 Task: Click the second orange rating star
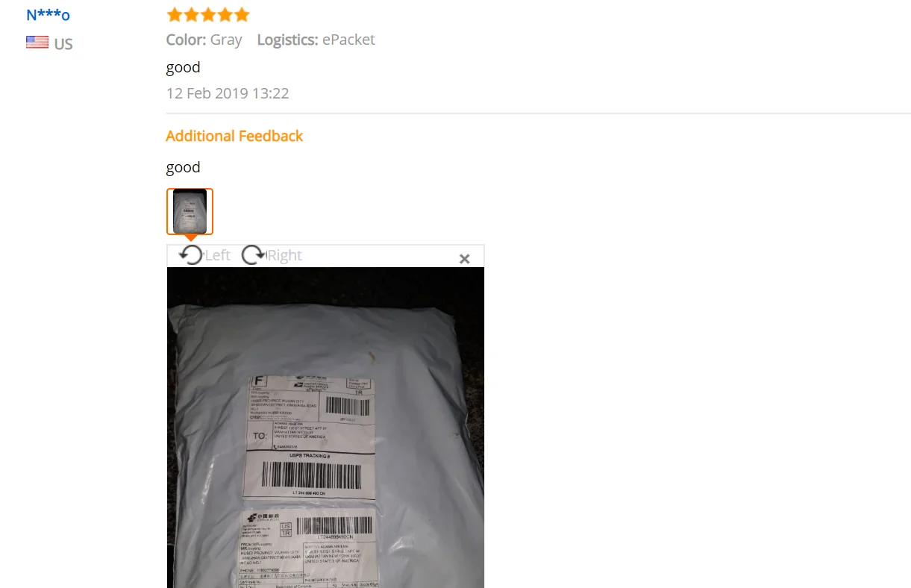191,15
